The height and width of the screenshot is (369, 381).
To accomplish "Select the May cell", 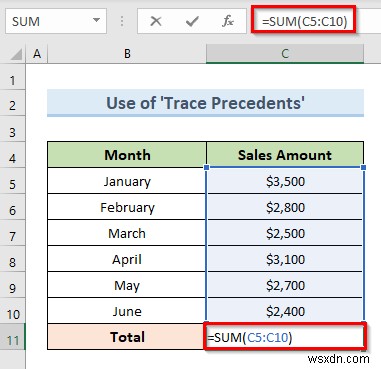I will [127, 285].
